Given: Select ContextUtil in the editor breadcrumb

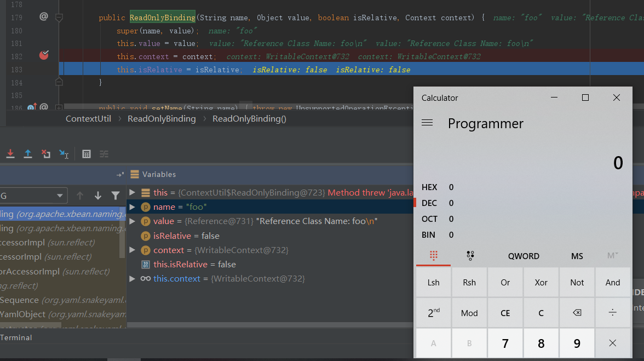Looking at the screenshot, I should point(88,119).
